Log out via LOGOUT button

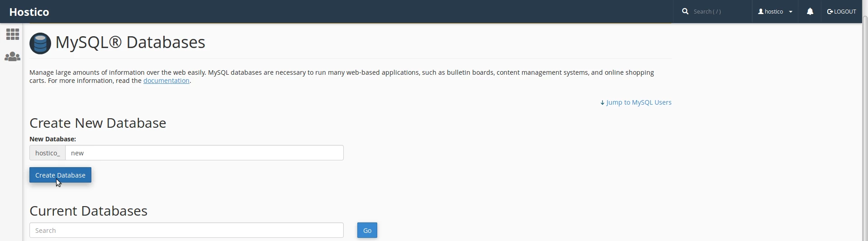click(841, 12)
